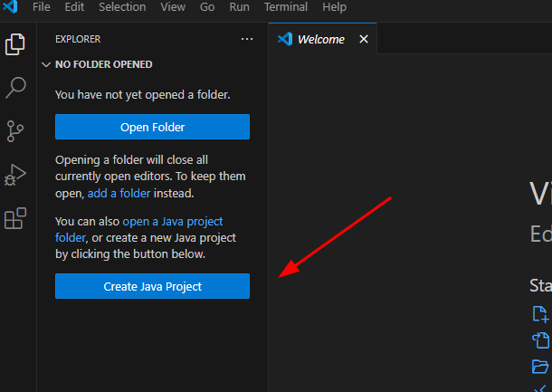Click the Open File icon under Start
This screenshot has width=552, height=392.
(540, 340)
